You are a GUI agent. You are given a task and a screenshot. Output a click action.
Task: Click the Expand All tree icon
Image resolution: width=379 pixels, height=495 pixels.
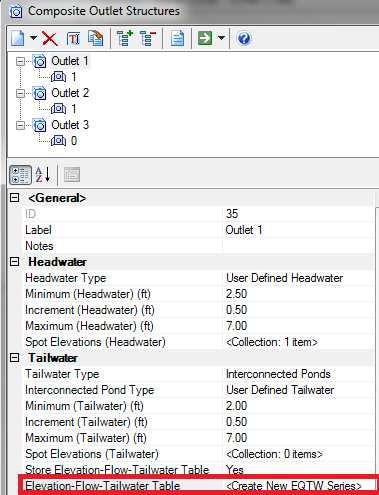[x=125, y=38]
